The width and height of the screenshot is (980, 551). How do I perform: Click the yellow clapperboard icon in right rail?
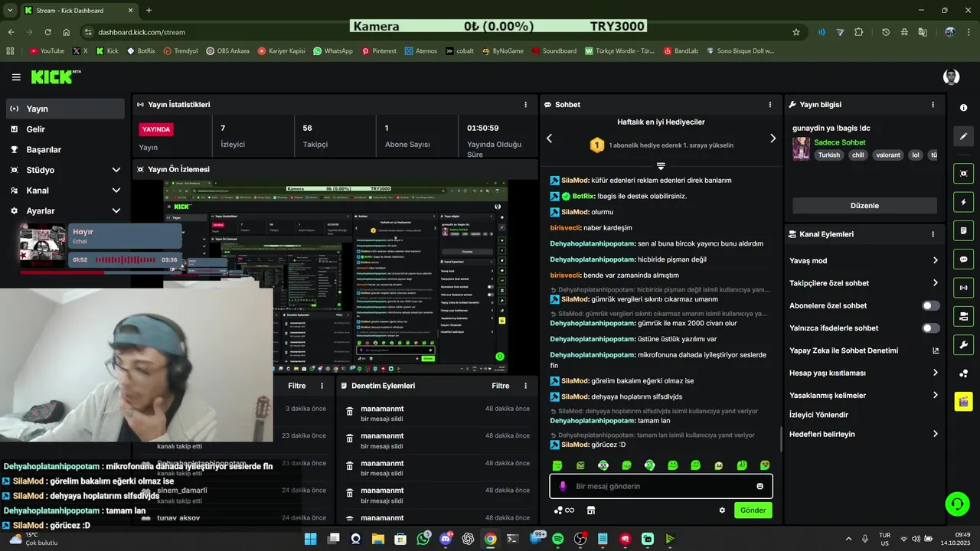point(964,401)
